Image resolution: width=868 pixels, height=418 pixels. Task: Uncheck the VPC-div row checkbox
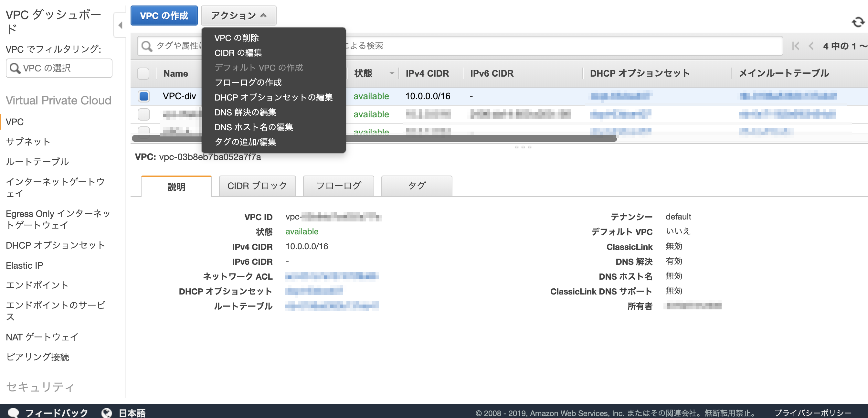(x=143, y=96)
